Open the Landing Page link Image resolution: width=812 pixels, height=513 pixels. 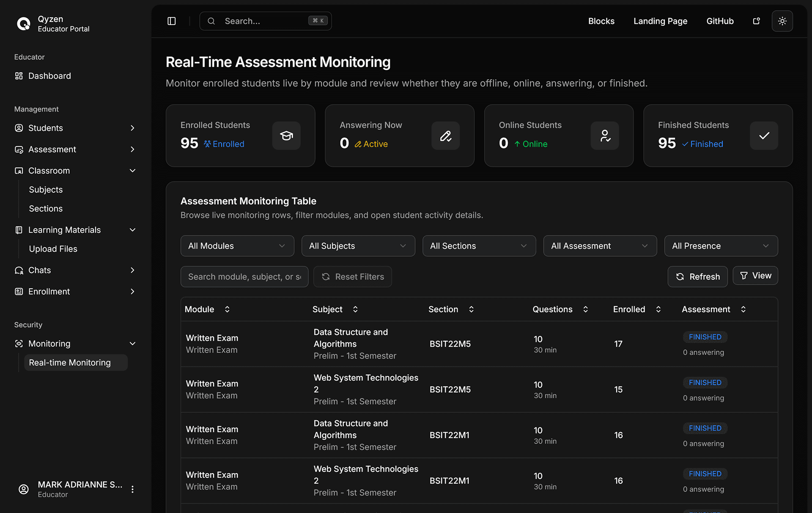click(660, 21)
